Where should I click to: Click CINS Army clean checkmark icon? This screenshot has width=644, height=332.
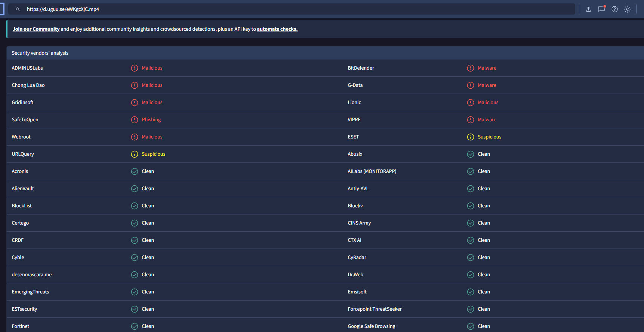click(471, 223)
